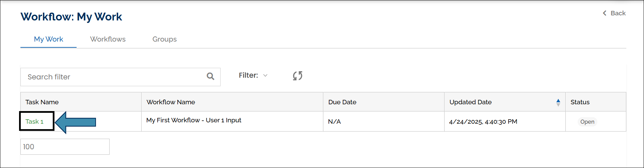Click the page size field showing 100
The image size is (644, 168).
[x=65, y=147]
